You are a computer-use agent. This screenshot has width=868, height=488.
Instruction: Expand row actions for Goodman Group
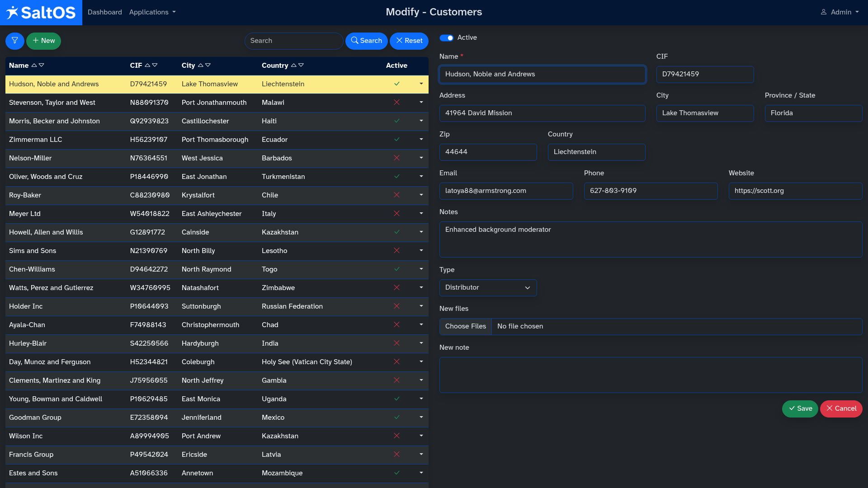(x=421, y=418)
